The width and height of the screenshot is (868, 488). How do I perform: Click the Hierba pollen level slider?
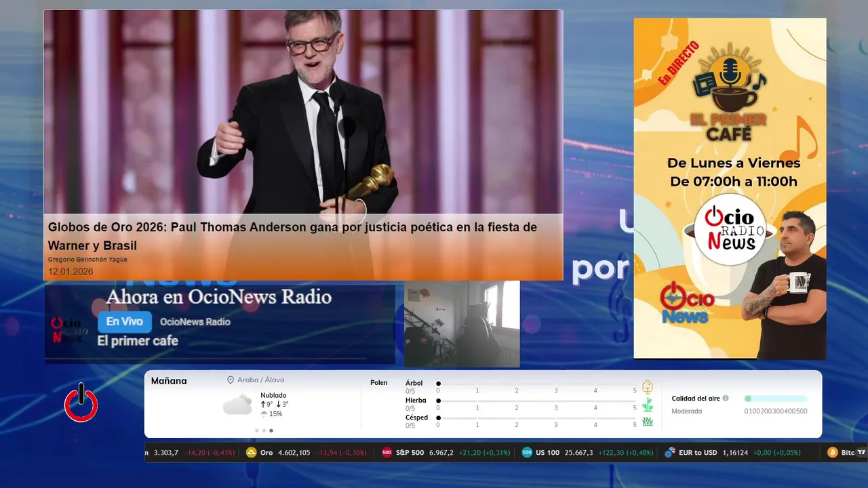536,401
